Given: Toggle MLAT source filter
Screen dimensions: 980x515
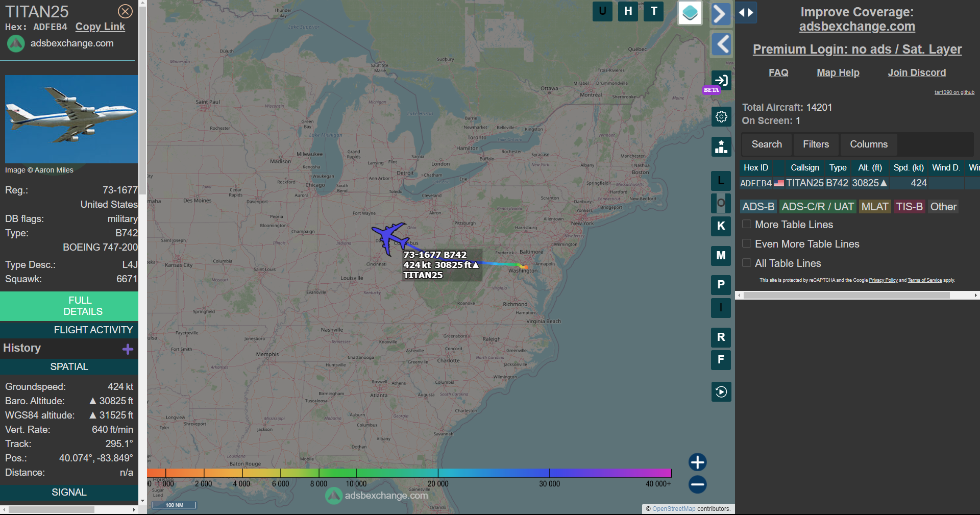Looking at the screenshot, I should point(875,207).
